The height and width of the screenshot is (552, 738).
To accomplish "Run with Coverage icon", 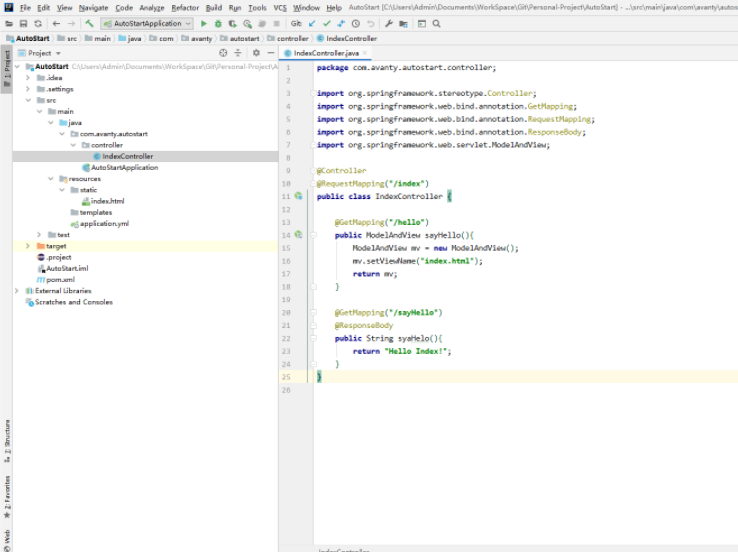I will pos(233,24).
